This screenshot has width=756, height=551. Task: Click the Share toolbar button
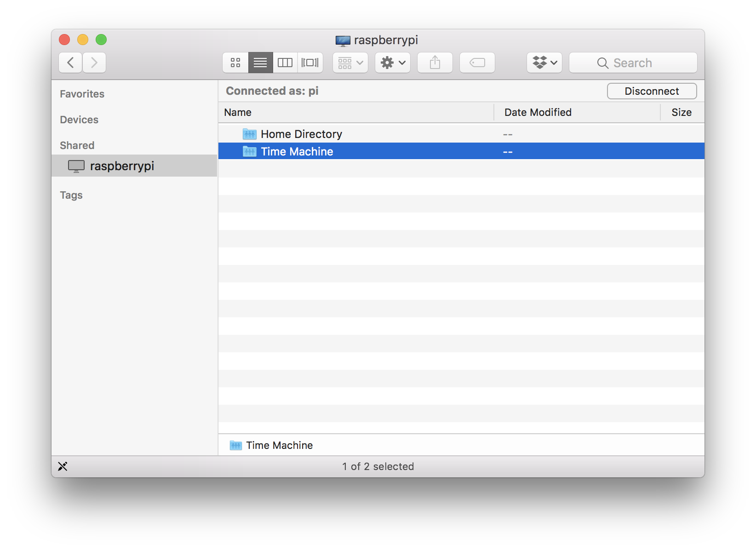click(x=435, y=63)
